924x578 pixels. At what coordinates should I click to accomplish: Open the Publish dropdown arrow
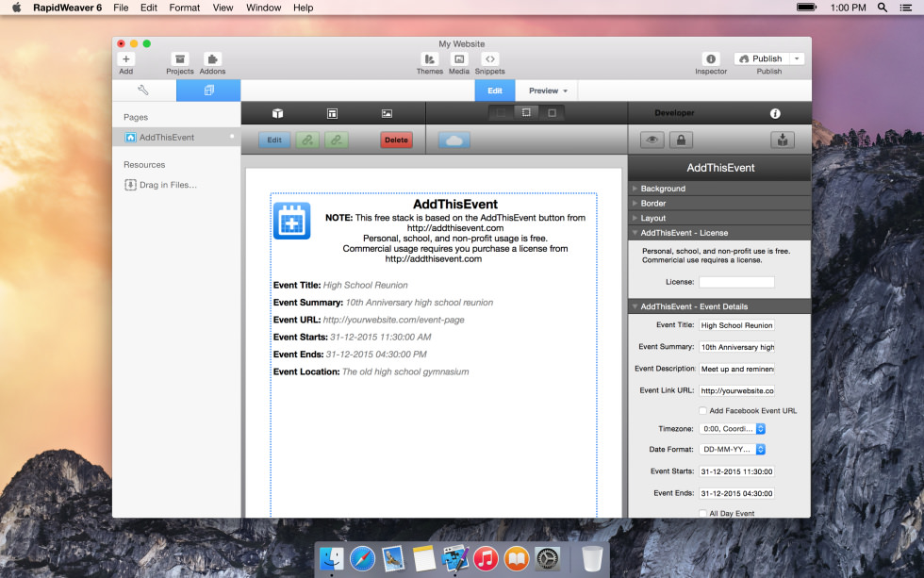coord(798,58)
